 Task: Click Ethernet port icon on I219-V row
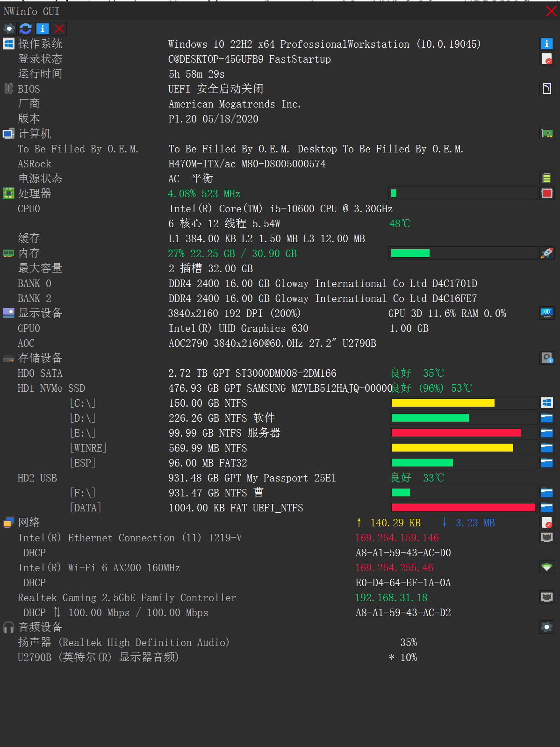point(547,538)
